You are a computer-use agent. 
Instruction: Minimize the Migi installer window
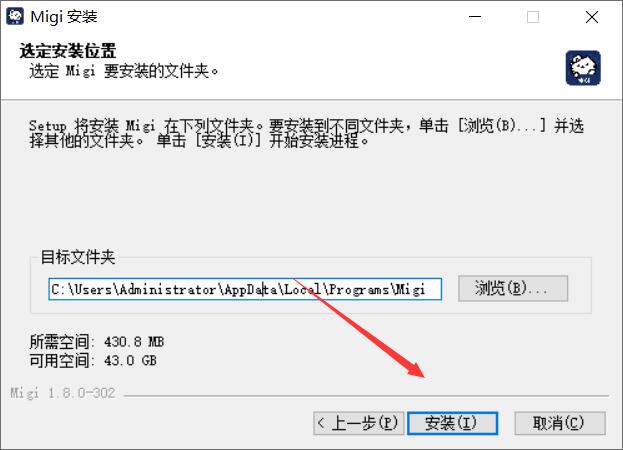coord(475,17)
